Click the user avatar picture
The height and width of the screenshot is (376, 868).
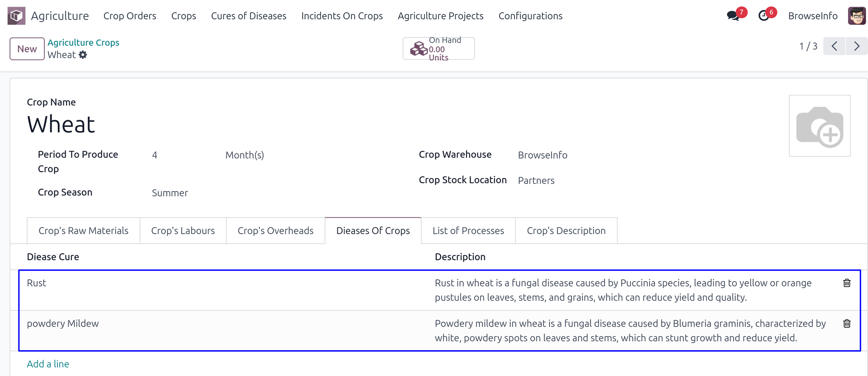pyautogui.click(x=857, y=16)
